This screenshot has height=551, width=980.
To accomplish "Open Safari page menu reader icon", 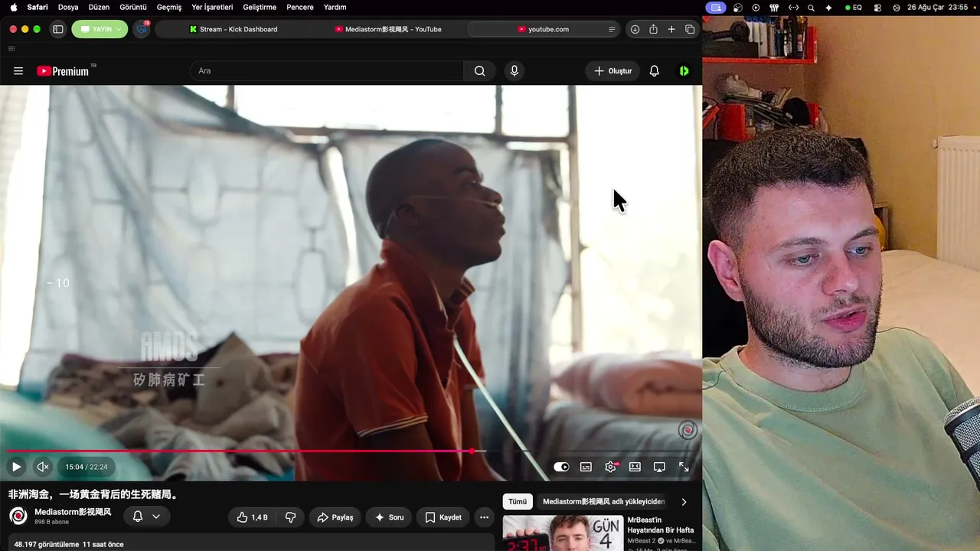I will click(x=612, y=29).
